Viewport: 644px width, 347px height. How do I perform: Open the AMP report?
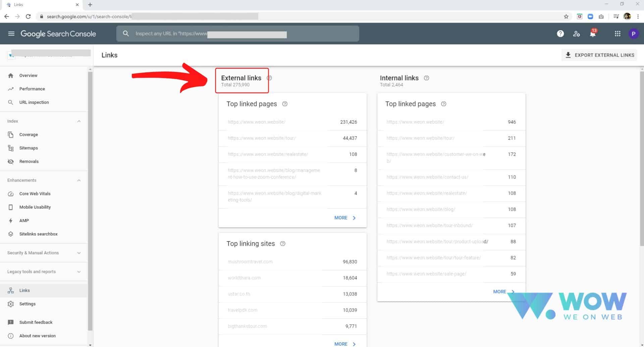(24, 220)
